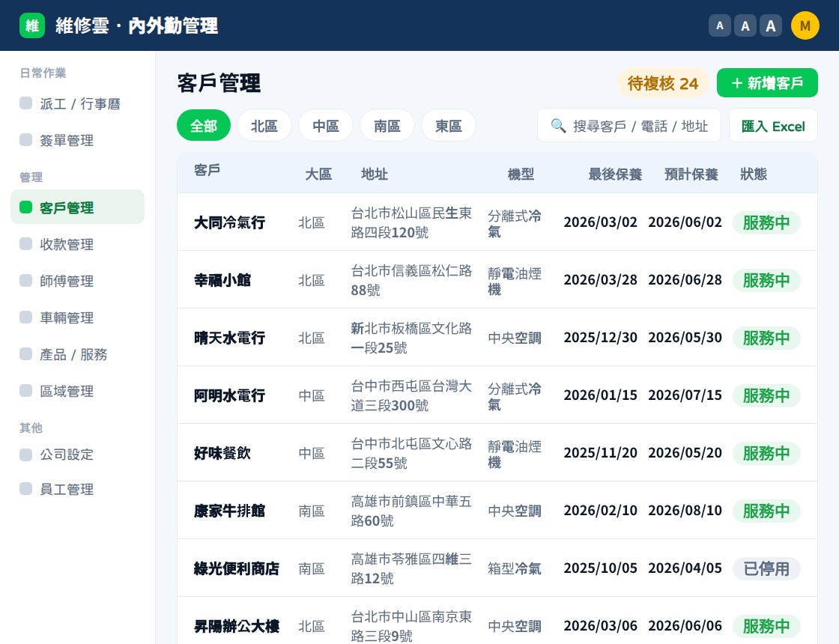The width and height of the screenshot is (839, 644).
Task: Click the green icon beside 客戶管理
Action: click(25, 207)
